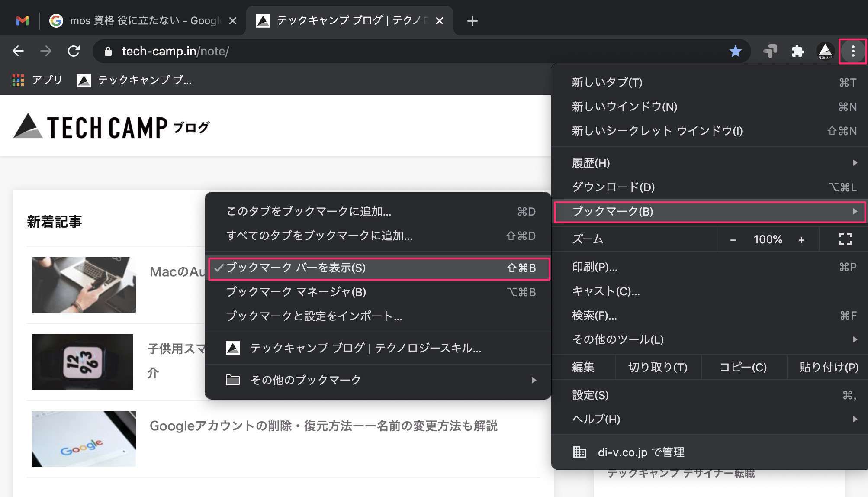Toggle ブックマーク バーを表示(S) checkmark
868x497 pixels.
[x=379, y=268]
